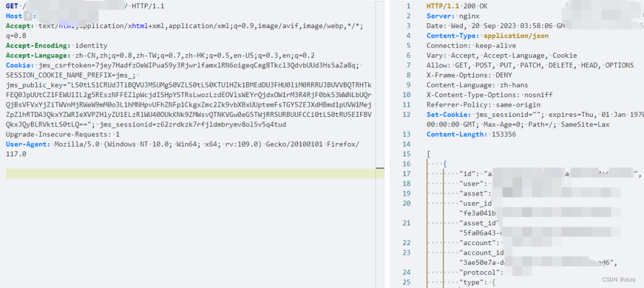Click the "user" JSON key on line 18

click(471, 184)
